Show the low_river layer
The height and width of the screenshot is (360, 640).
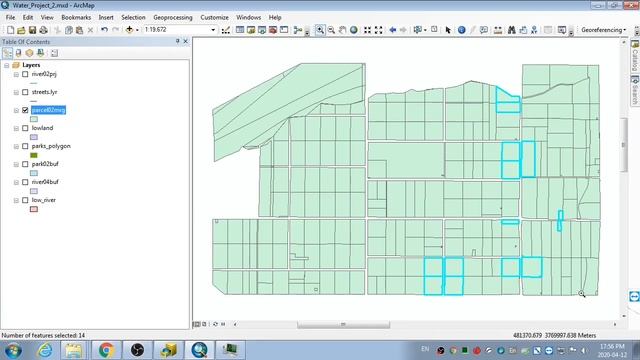pos(25,200)
